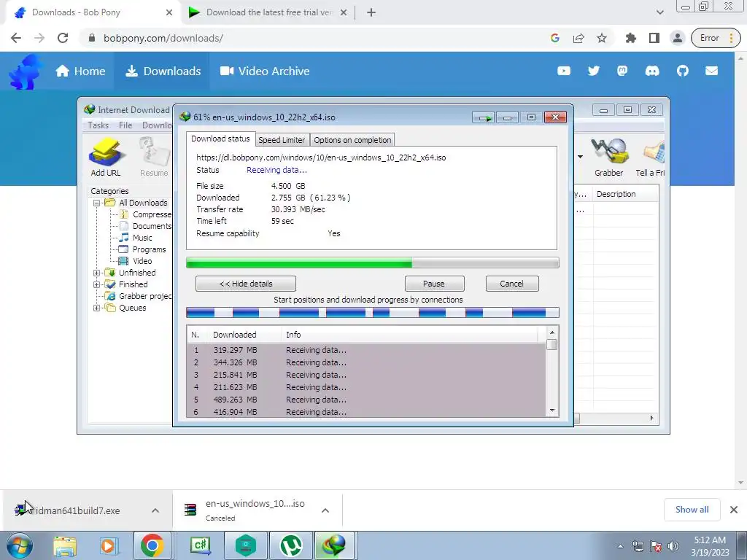The height and width of the screenshot is (560, 747).
Task: Collapse the All Downloads tree node
Action: pos(97,203)
